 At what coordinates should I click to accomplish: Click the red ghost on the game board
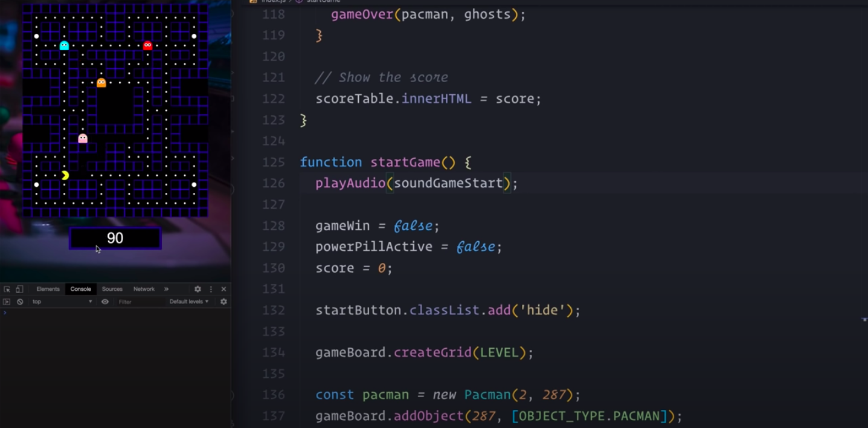(147, 45)
